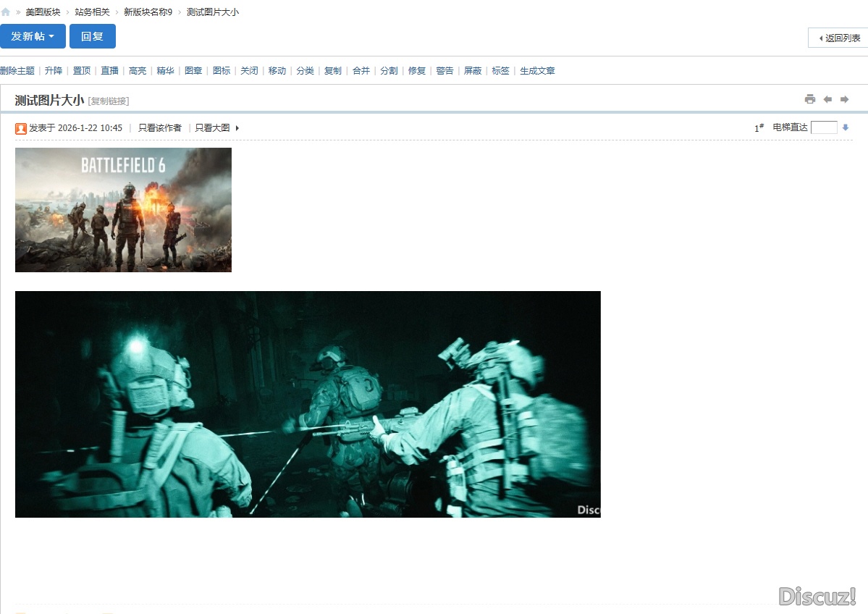Click the orange author avatar icon
Image resolution: width=868 pixels, height=614 pixels.
click(x=21, y=128)
